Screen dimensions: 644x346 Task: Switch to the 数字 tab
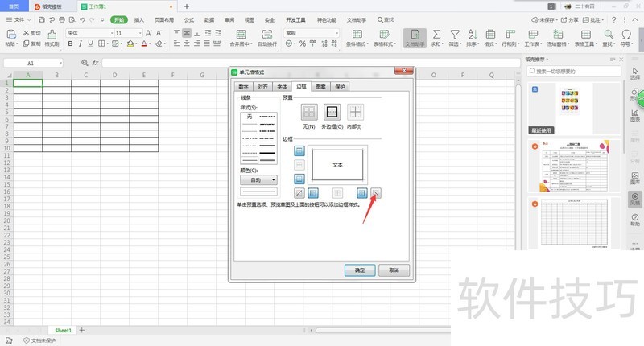click(244, 87)
